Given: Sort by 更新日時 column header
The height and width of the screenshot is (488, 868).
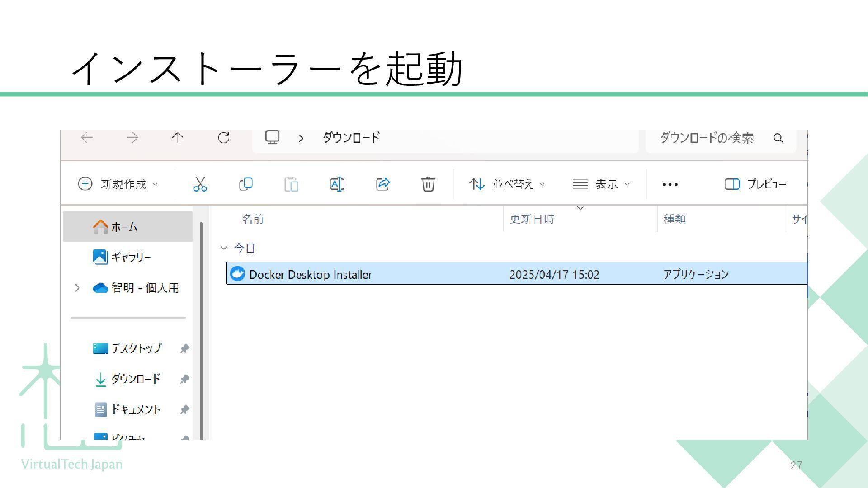Looking at the screenshot, I should (x=532, y=219).
